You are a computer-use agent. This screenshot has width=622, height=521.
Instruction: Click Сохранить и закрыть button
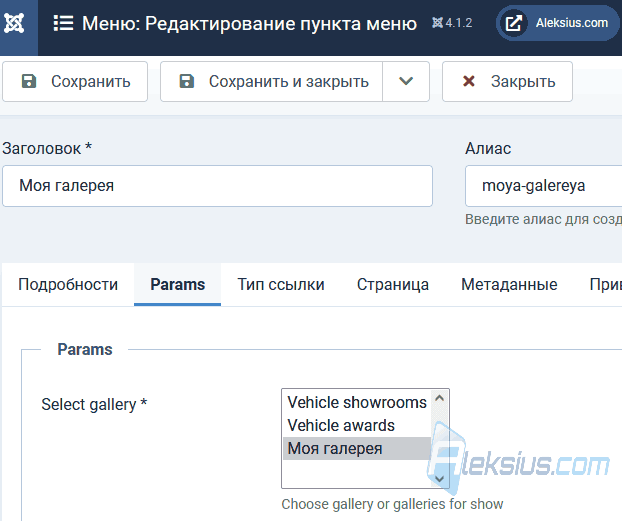pos(271,82)
